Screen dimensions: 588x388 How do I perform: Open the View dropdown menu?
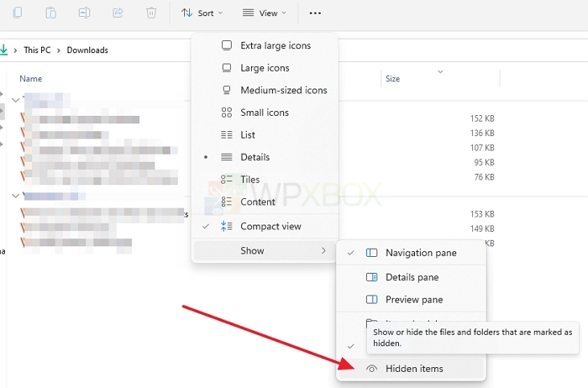click(x=264, y=13)
